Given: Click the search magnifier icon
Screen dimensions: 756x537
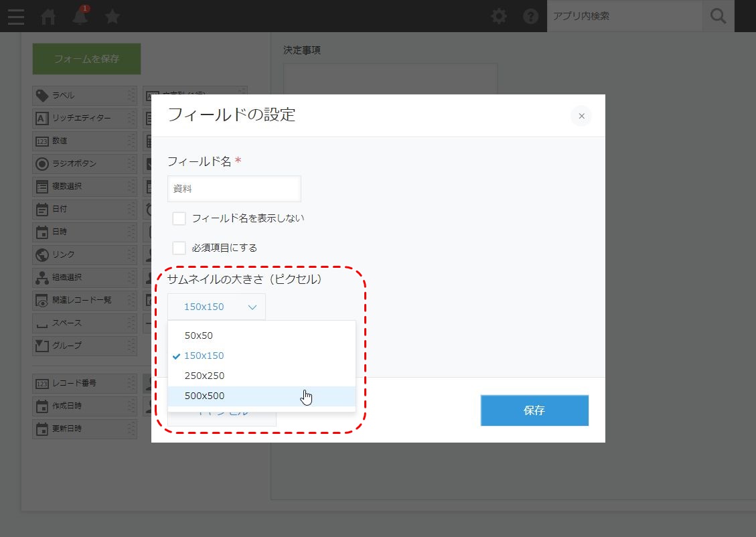Looking at the screenshot, I should [x=718, y=16].
